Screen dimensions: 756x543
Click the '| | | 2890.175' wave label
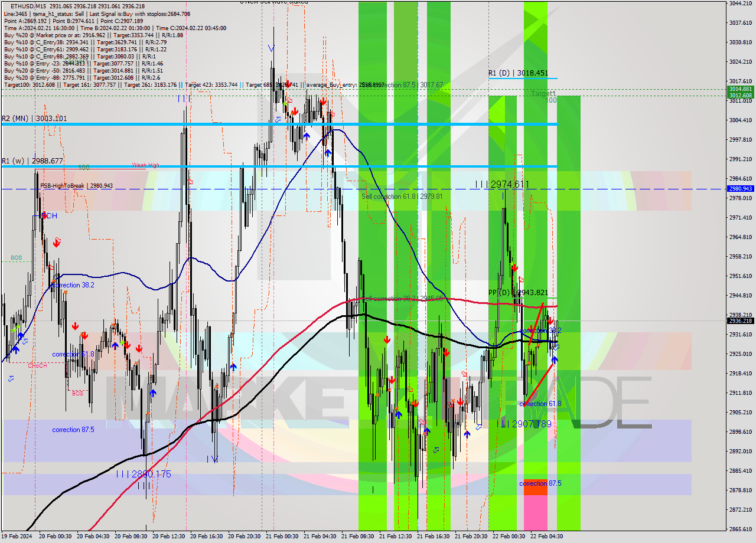tap(144, 474)
